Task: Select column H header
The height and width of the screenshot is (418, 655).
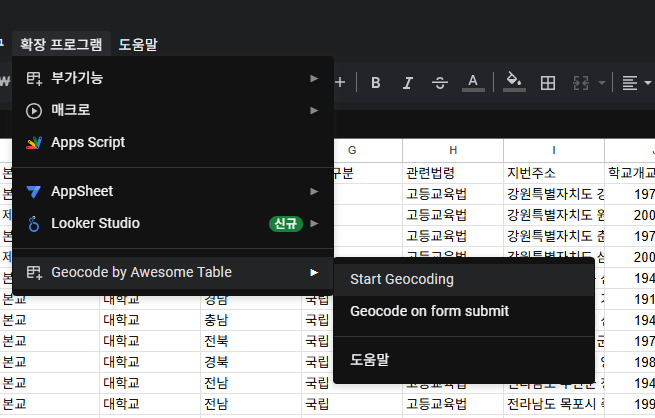Action: (x=453, y=150)
